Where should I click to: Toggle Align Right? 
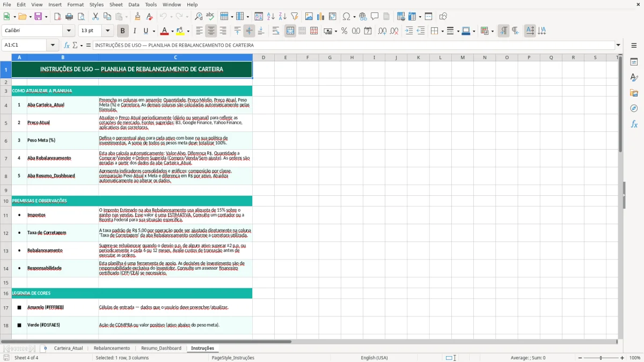223,31
